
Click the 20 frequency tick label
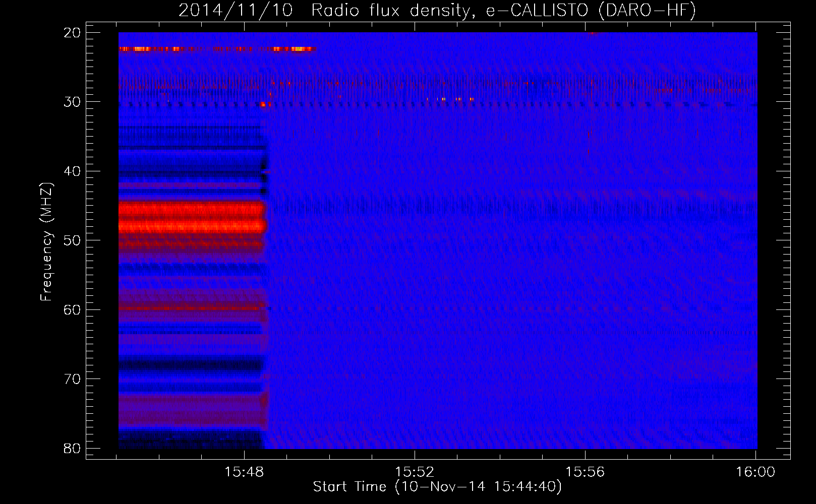(x=72, y=33)
